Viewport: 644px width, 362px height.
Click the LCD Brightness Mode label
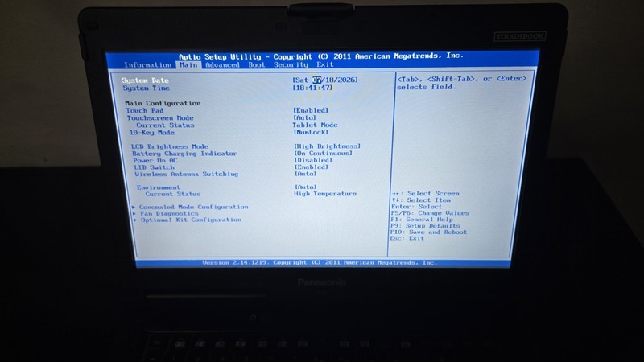[x=170, y=146]
